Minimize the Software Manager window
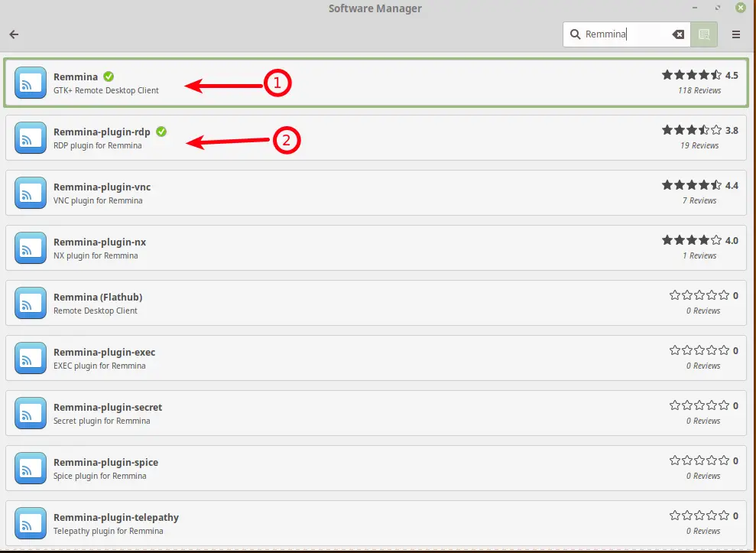 [695, 8]
